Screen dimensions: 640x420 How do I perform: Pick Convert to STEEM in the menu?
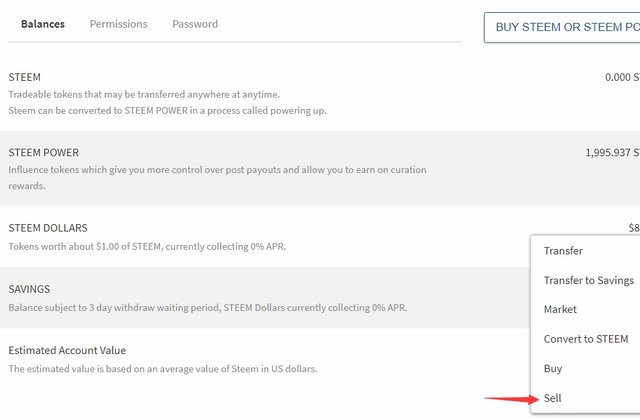coord(586,339)
